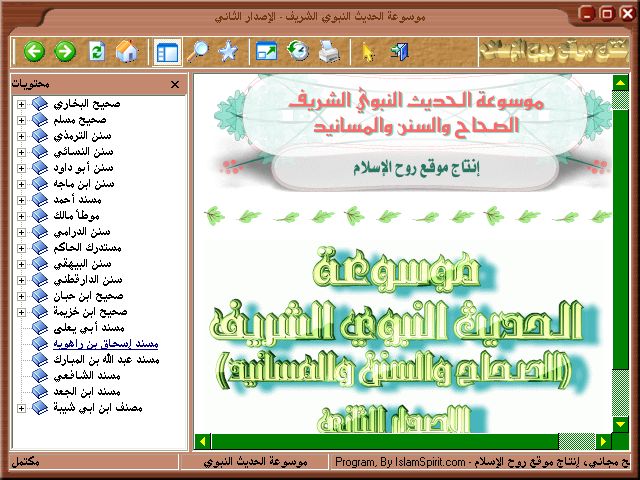Select مسند ابن الجعد in the tree
This screenshot has width=640, height=480.
pos(87,392)
